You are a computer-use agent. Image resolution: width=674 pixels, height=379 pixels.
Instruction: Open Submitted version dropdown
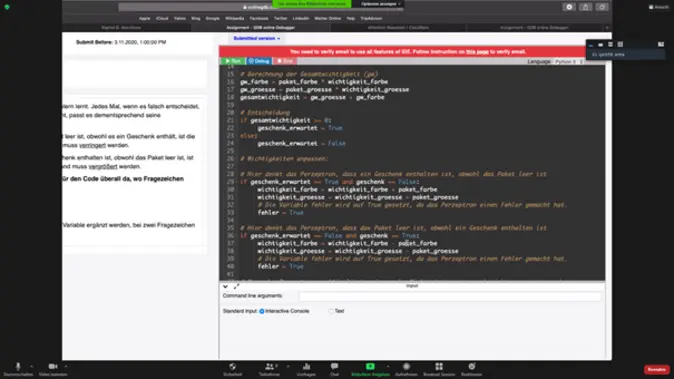coord(257,39)
